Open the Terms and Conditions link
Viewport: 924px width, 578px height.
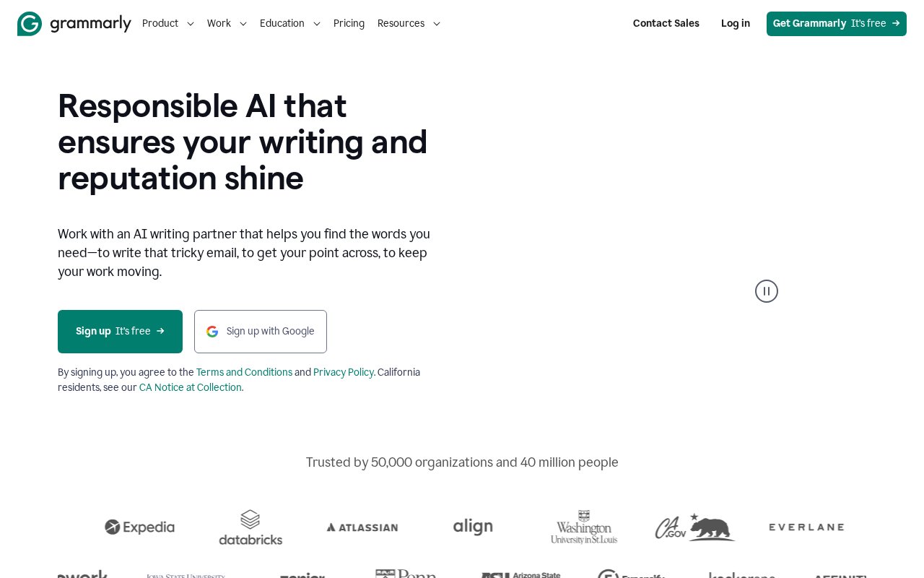(244, 373)
